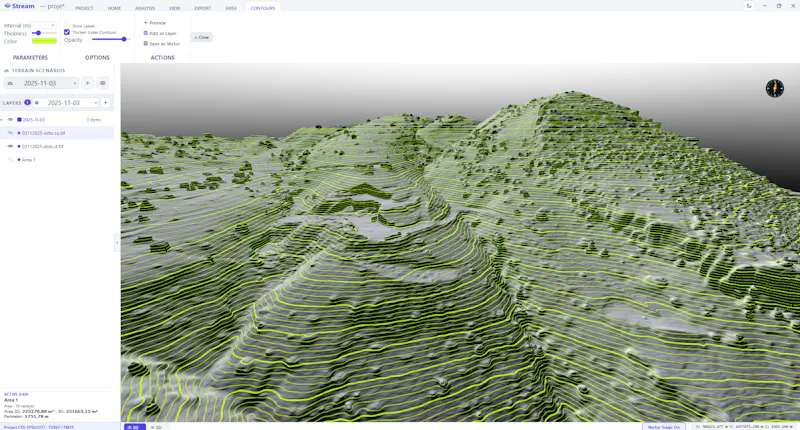Viewport: 800px width, 430px height.
Task: Click the '3 items' count label
Action: coord(94,120)
